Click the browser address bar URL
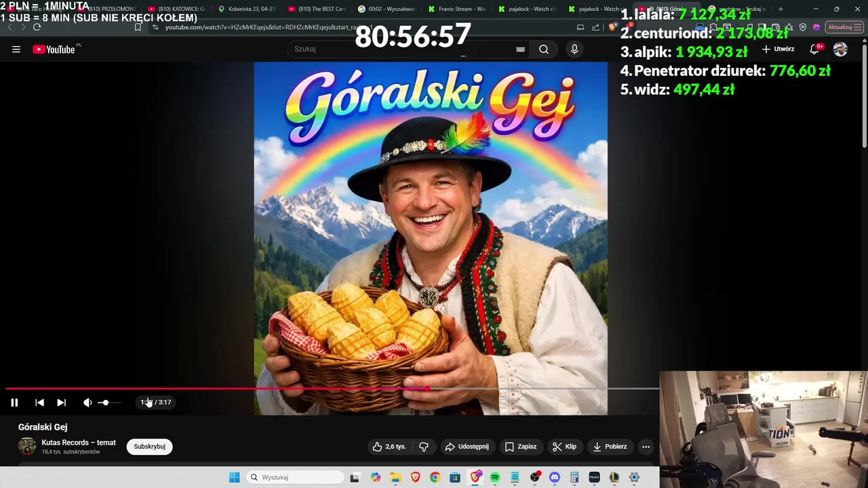Image resolution: width=868 pixels, height=488 pixels. coord(268,27)
